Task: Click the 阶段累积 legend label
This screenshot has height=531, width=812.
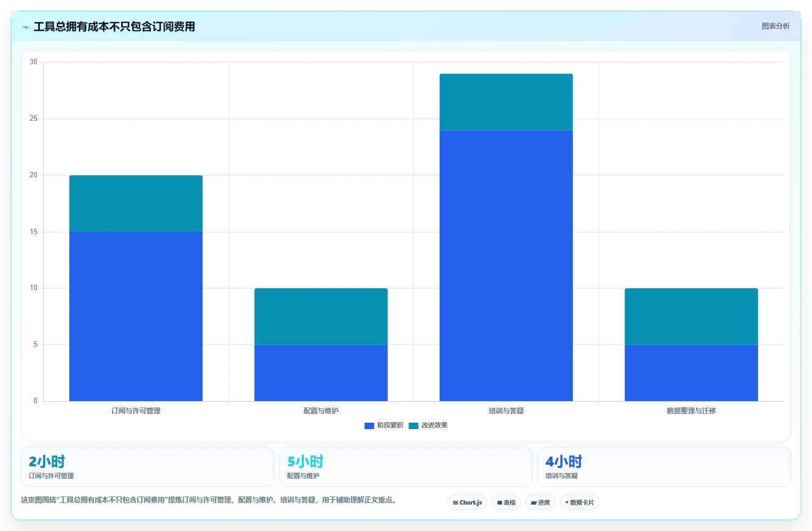Action: (x=390, y=425)
